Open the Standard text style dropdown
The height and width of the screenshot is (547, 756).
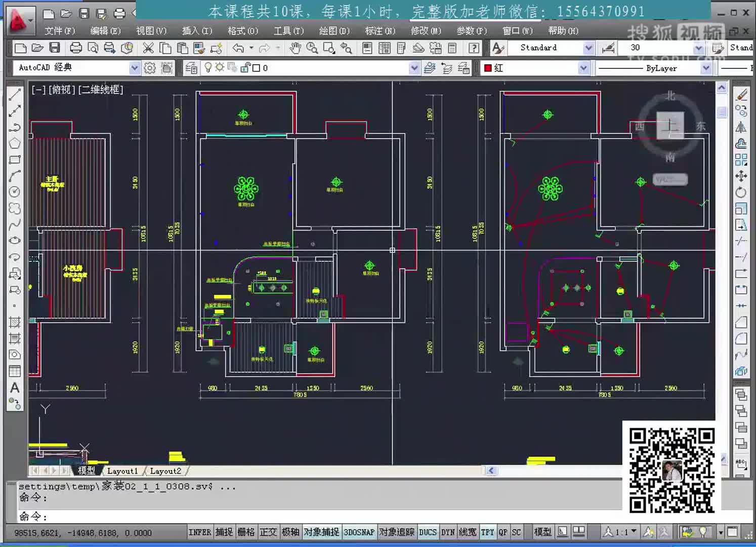tap(589, 48)
